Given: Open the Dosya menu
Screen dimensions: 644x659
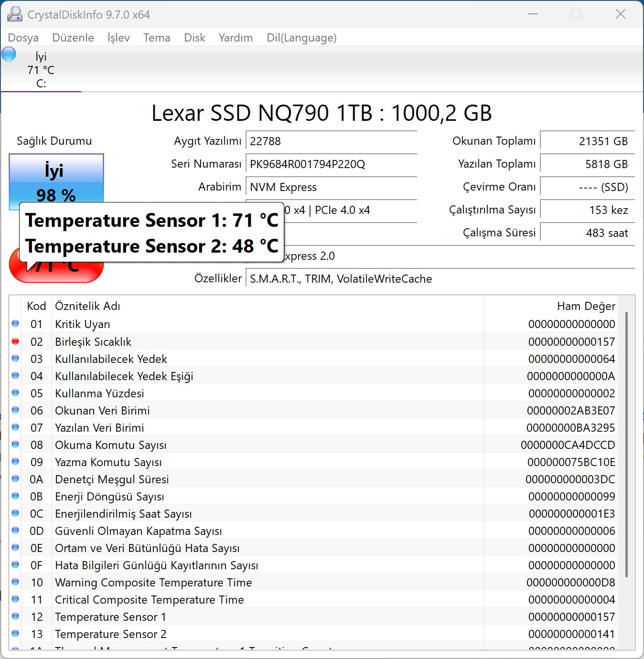Looking at the screenshot, I should [x=23, y=38].
